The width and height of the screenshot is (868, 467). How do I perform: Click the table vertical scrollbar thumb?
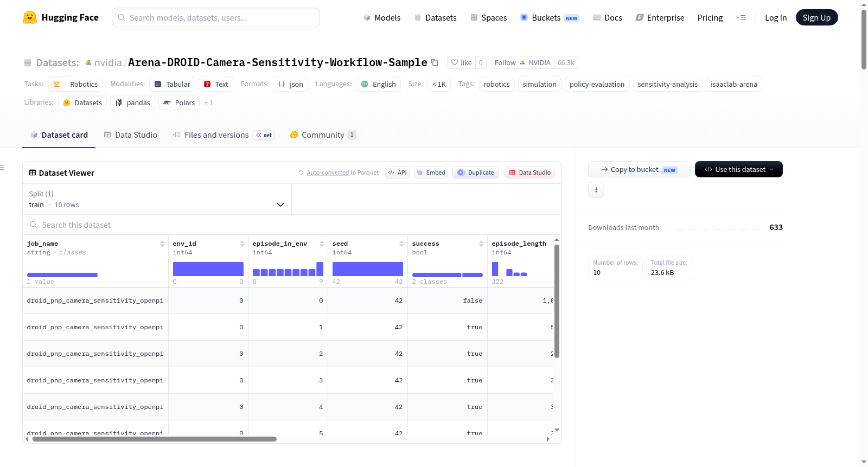557,301
